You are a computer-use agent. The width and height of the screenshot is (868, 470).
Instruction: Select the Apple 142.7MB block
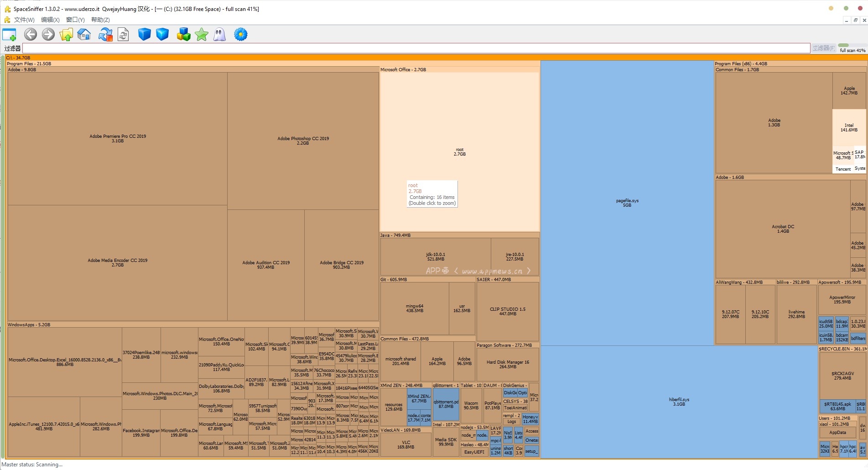tap(849, 91)
